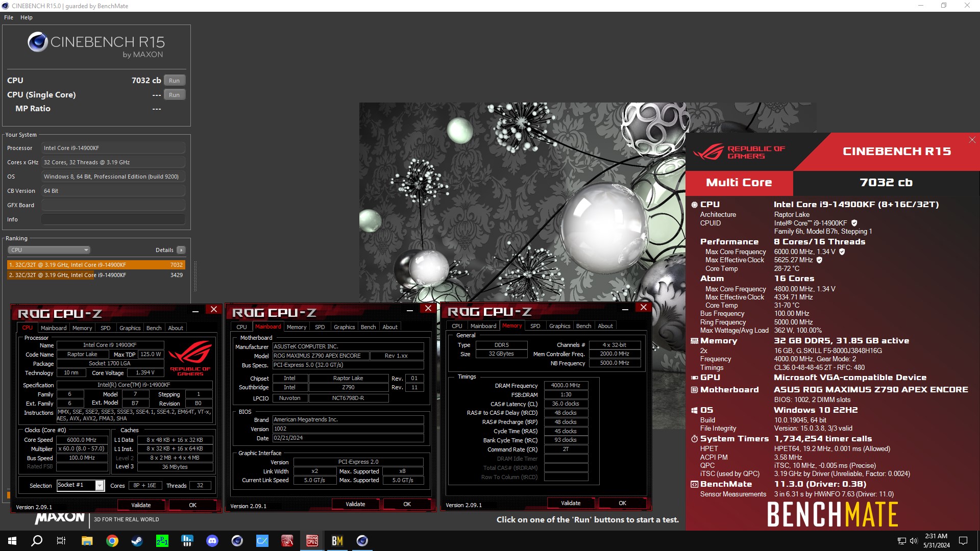The height and width of the screenshot is (551, 980).
Task: Select the 7032 ranking entry
Action: tap(96, 265)
